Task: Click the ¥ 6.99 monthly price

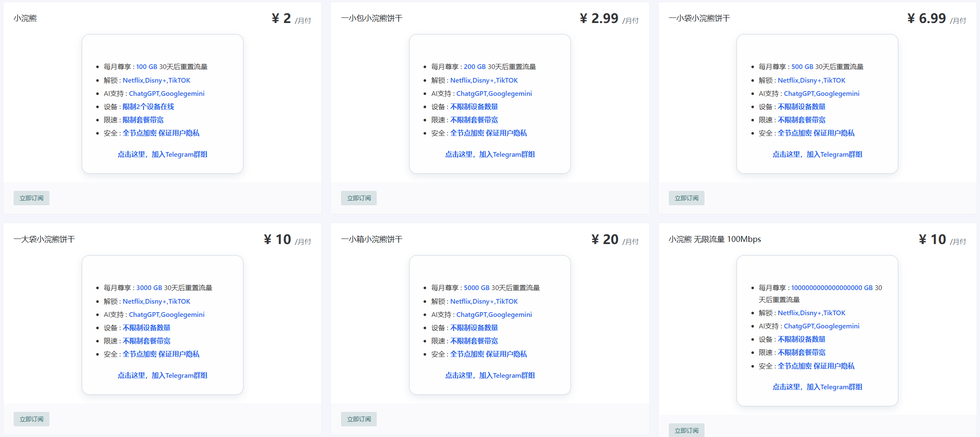Action: [x=937, y=18]
